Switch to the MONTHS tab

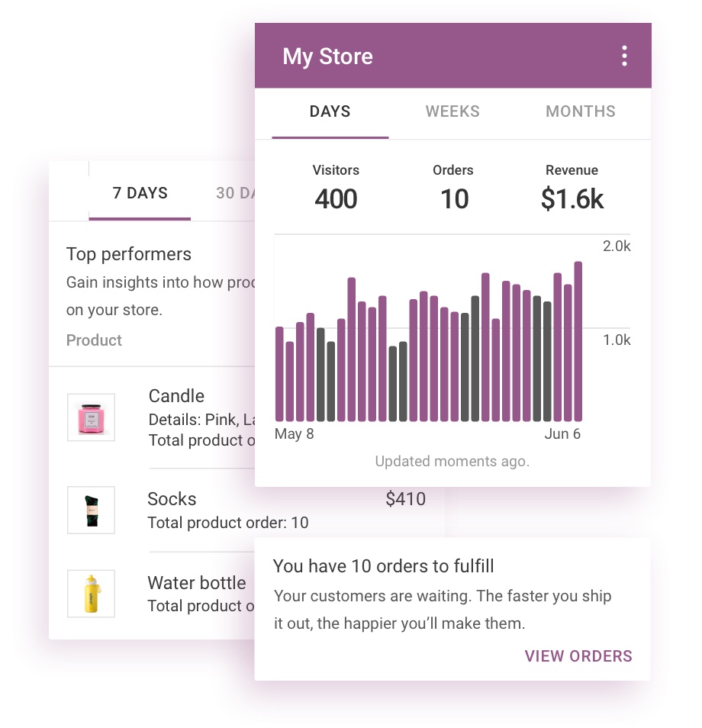point(581,112)
